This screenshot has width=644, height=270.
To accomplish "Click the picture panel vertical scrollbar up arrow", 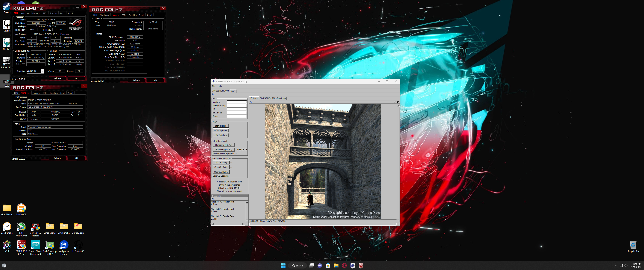I will coord(398,105).
